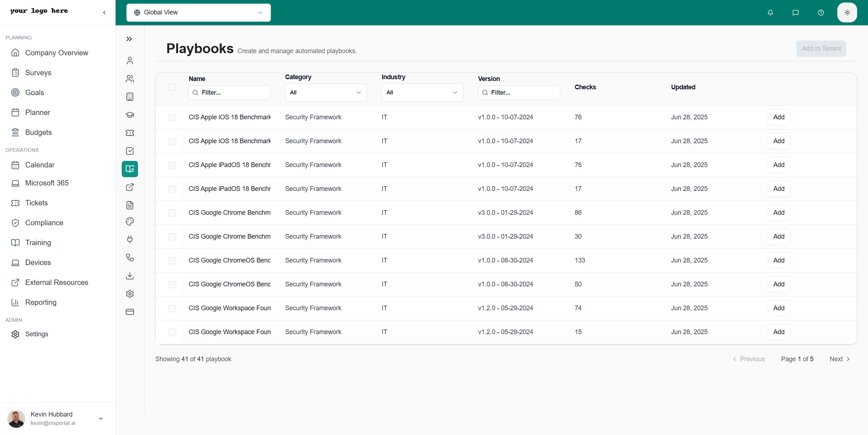Image resolution: width=868 pixels, height=435 pixels.
Task: Open the chat messages icon
Action: click(795, 13)
